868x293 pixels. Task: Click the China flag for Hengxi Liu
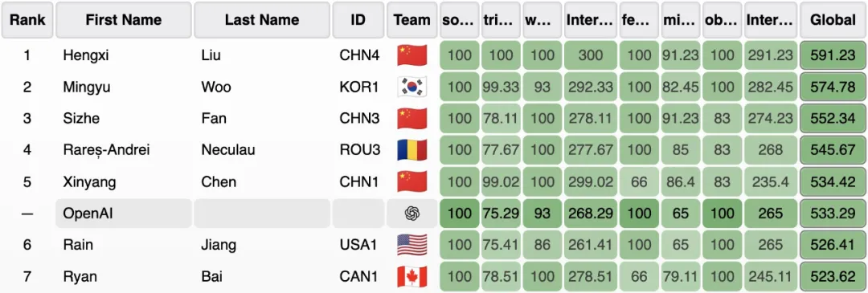point(412,55)
